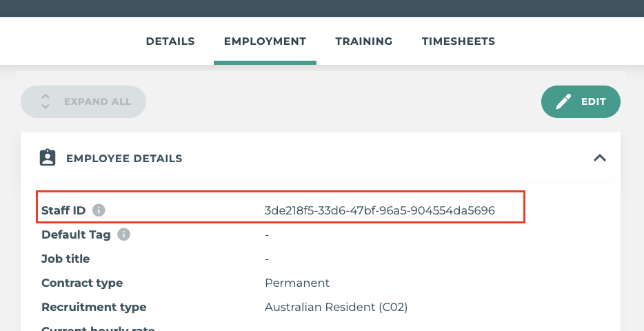The height and width of the screenshot is (331, 644).
Task: Click the Permanent contract type value
Action: [x=297, y=283]
